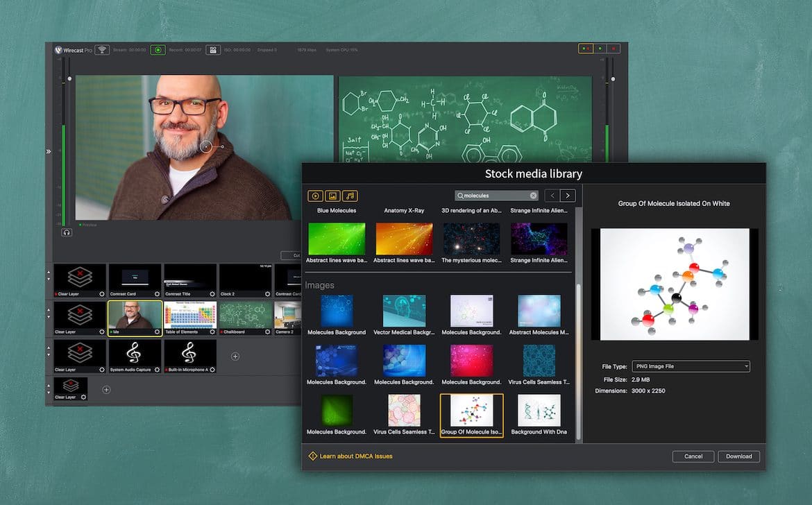Select the Clock 2 shot
Image resolution: width=812 pixels, height=505 pixels.
coord(246,280)
